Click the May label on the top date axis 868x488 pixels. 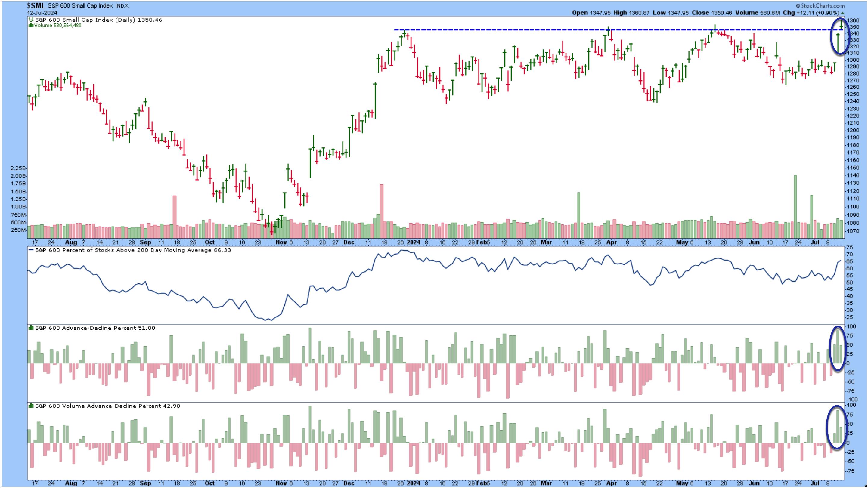click(x=683, y=242)
